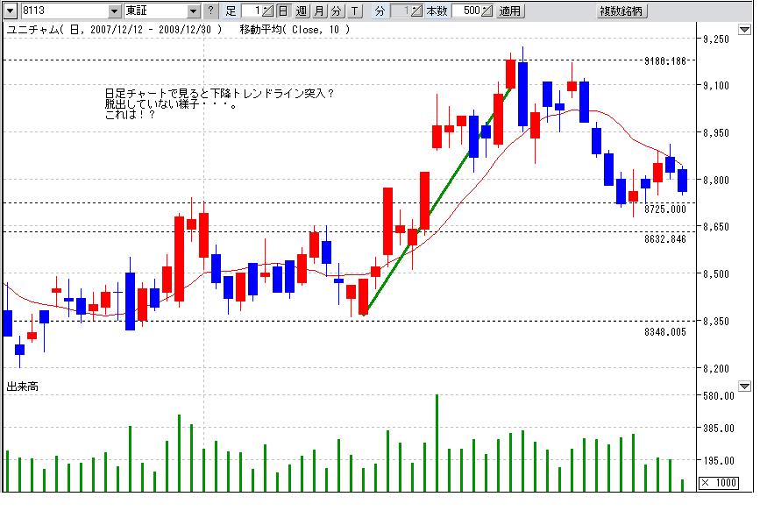Open price chart panel dropdown arrow
The image size is (767, 532).
pyautogui.click(x=744, y=30)
